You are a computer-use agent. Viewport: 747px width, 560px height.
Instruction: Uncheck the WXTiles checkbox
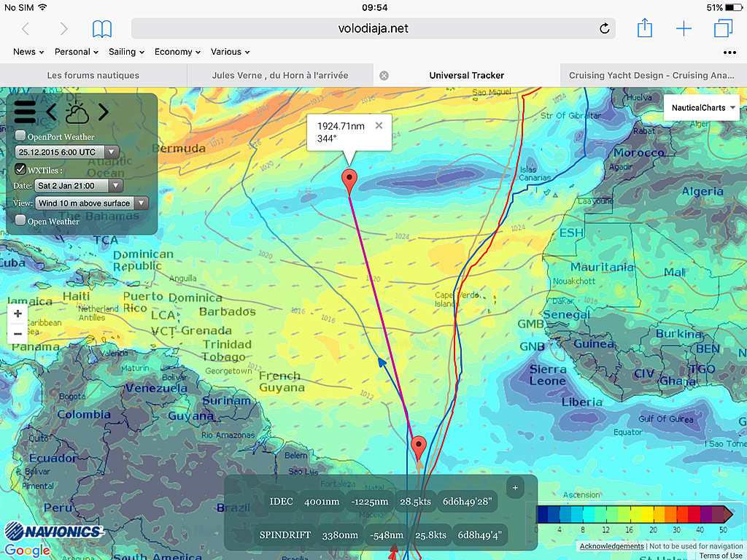pos(20,169)
